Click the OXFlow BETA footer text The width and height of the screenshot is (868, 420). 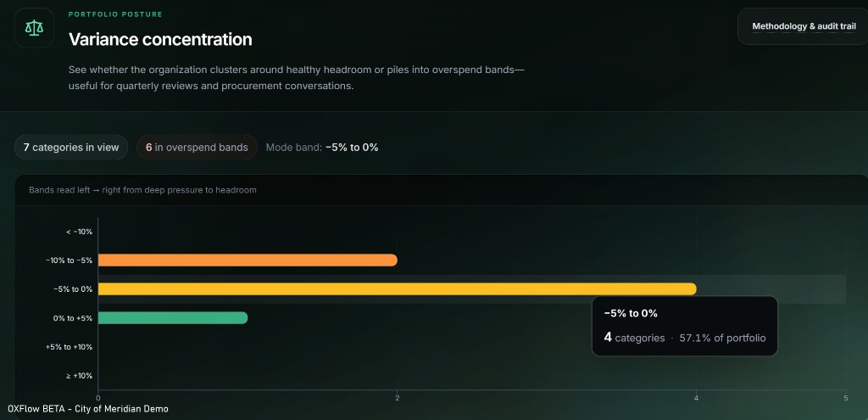point(87,409)
